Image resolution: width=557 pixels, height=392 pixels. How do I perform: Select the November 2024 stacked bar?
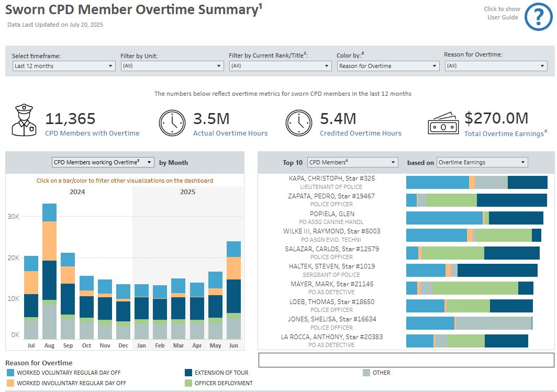(x=105, y=309)
